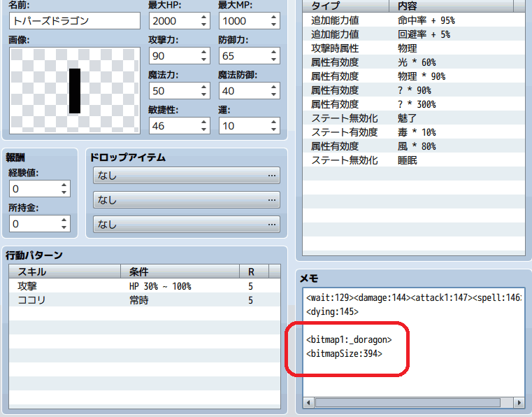Increase the 攻撃力 value with the up arrow
This screenshot has width=532, height=417.
click(203, 52)
